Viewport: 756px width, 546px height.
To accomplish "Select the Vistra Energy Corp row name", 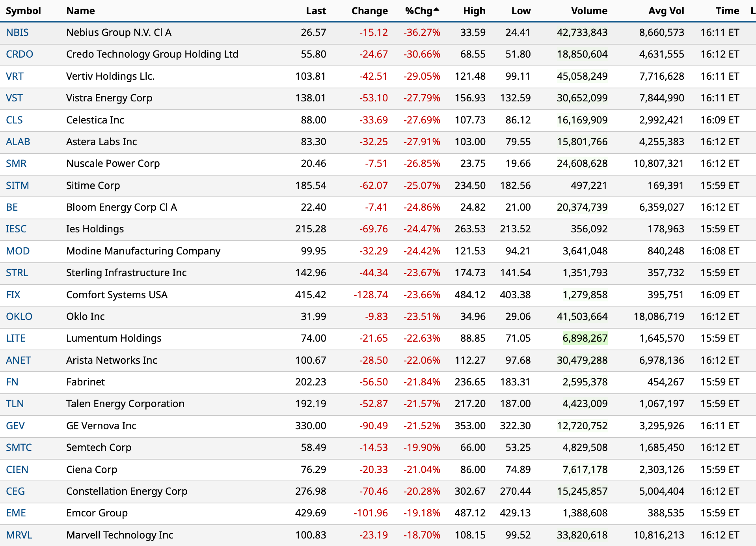I will click(x=109, y=98).
